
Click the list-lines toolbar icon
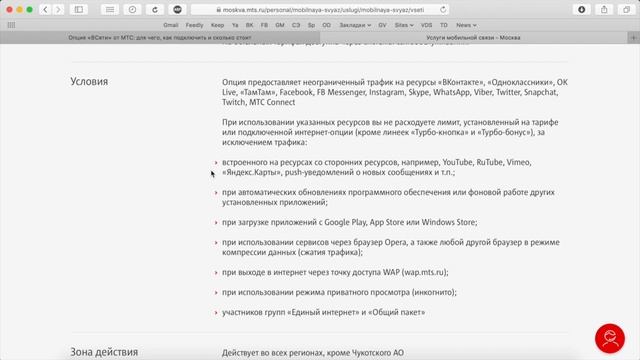[x=110, y=9]
